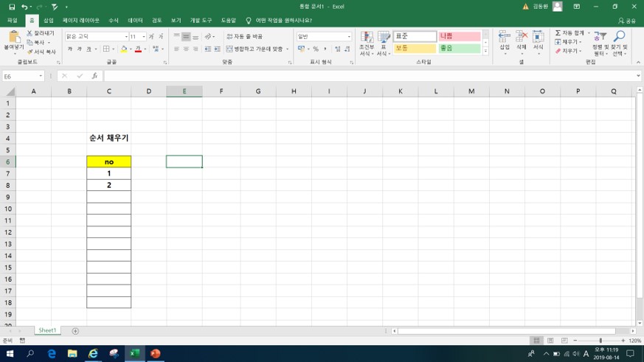
Task: Open the Fill (채우기) dropdown in Editing group
Action: tap(569, 42)
